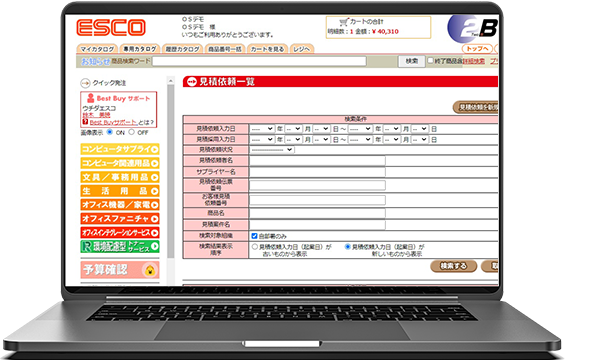Click the クイック発注 link text

109,83
